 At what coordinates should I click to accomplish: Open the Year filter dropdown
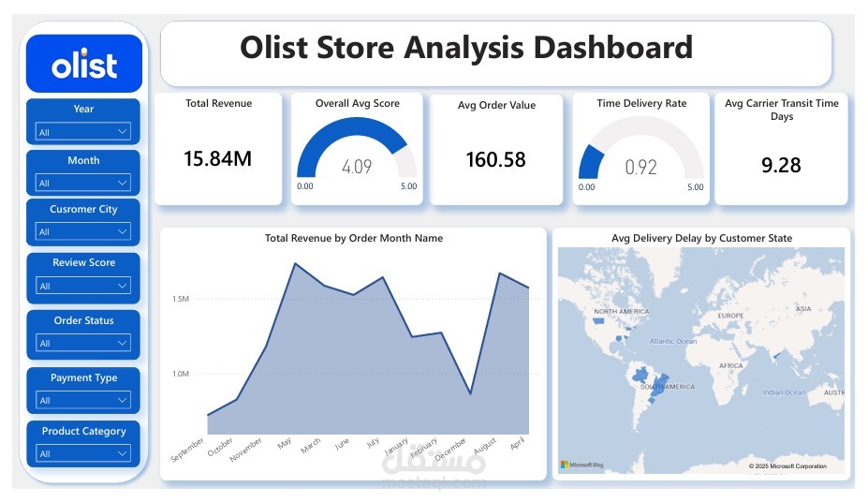tap(83, 132)
